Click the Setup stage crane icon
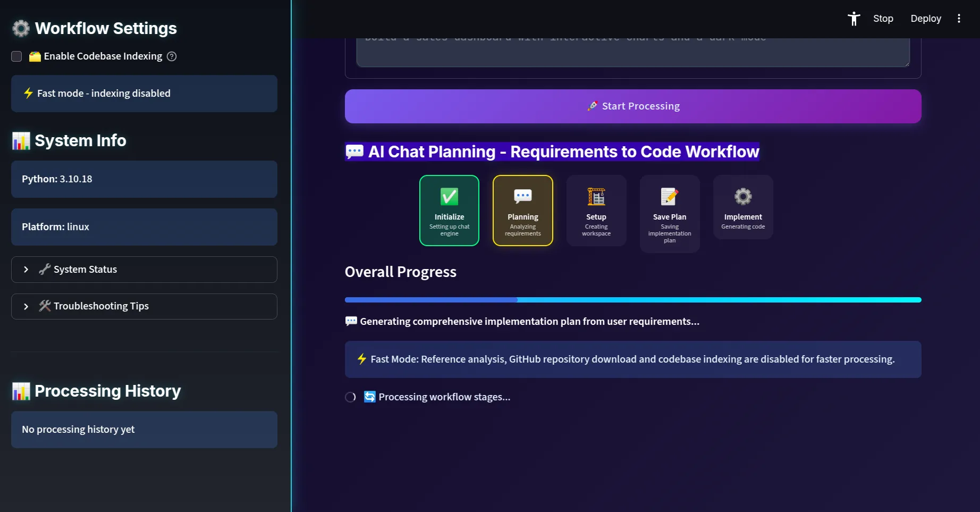This screenshot has height=512, width=980. coord(596,196)
